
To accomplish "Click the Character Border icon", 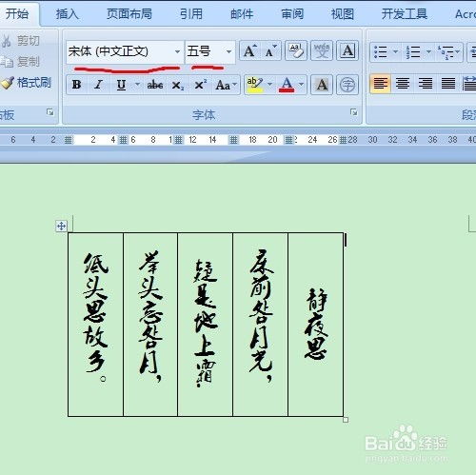I will 347,50.
